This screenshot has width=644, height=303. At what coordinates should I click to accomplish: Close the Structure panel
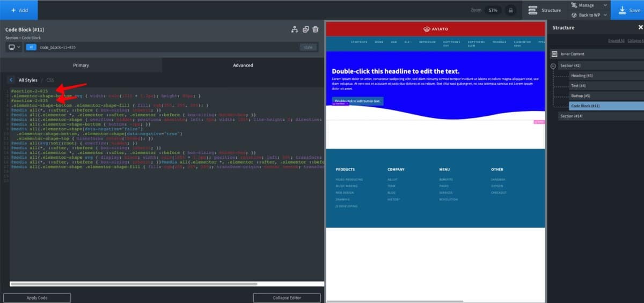[640, 27]
